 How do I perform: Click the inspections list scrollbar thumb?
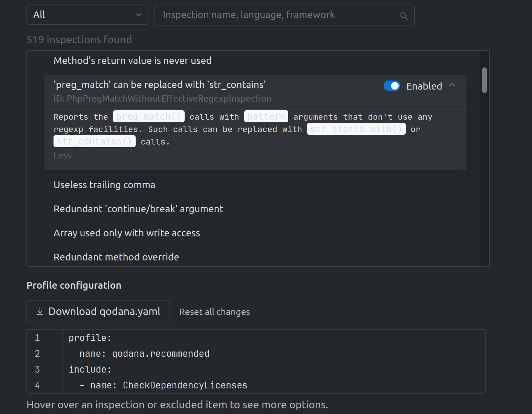(x=484, y=80)
